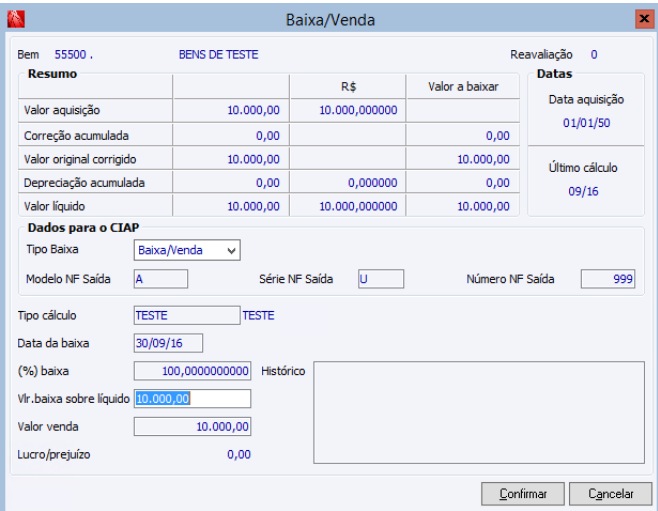Close the Baixa/Venda dialog window

click(643, 18)
